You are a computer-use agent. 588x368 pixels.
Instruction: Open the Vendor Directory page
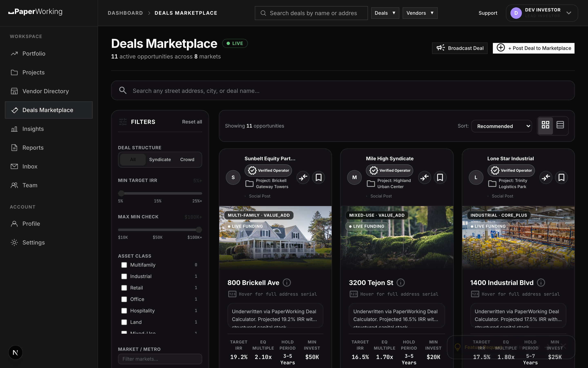tap(49, 91)
